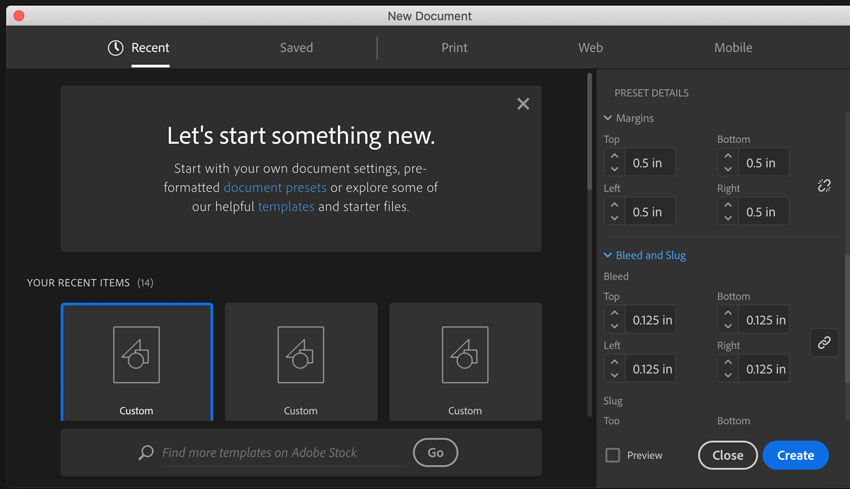Screen dimensions: 850x489
Task: Increase Bleed Right value with up arrow
Action: click(x=728, y=362)
